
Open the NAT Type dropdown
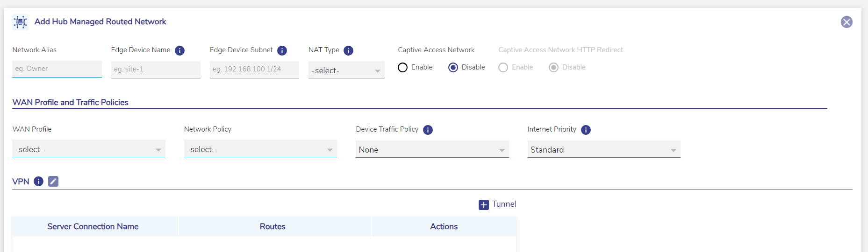pos(346,70)
